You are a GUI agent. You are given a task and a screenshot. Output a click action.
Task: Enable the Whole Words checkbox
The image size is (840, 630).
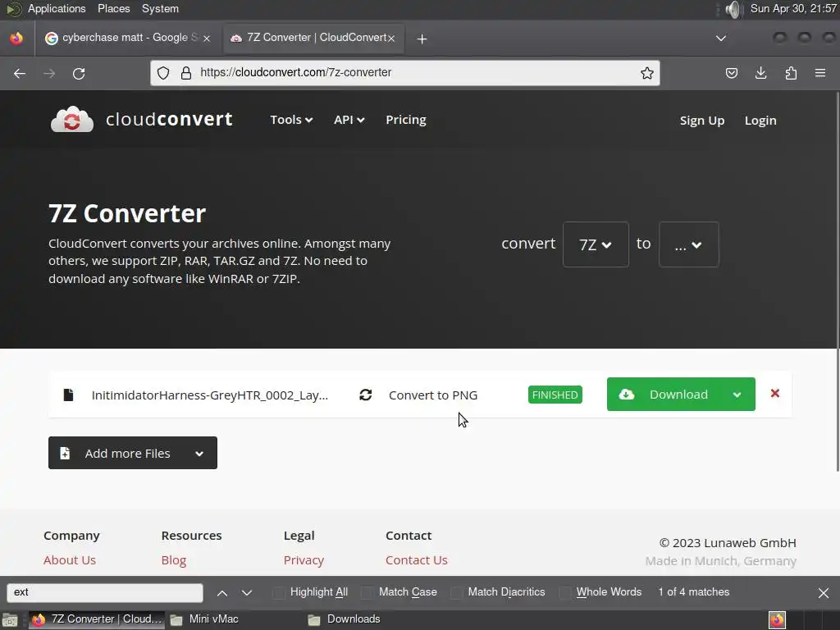564,592
